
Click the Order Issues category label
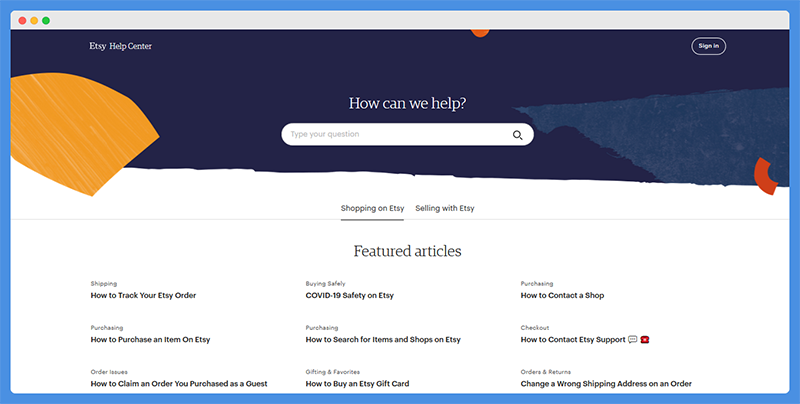point(109,372)
